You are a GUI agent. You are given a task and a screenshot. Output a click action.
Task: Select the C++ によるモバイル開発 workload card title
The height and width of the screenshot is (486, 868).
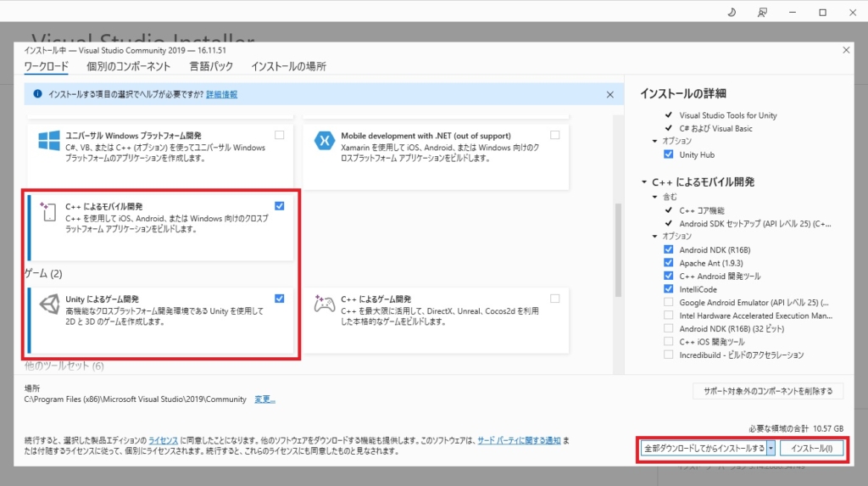coord(104,206)
